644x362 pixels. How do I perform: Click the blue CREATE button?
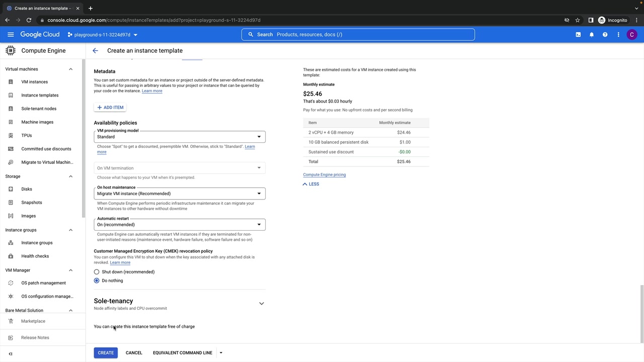106,353
